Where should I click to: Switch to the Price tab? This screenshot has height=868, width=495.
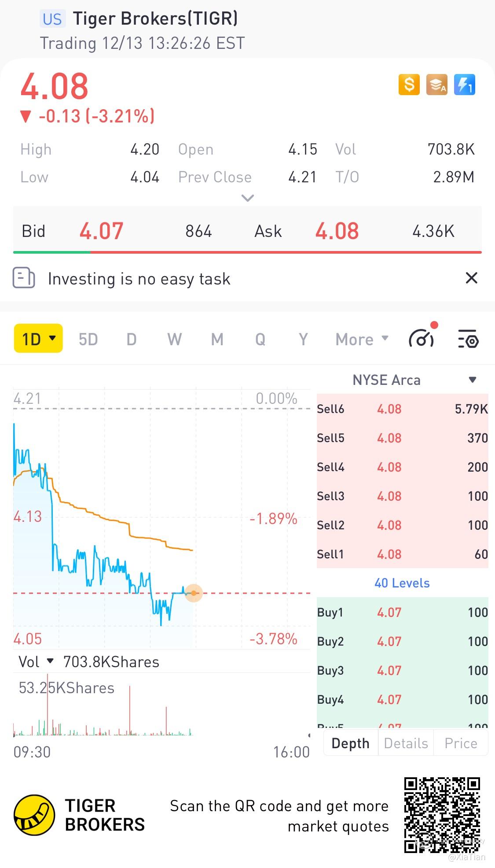(461, 743)
